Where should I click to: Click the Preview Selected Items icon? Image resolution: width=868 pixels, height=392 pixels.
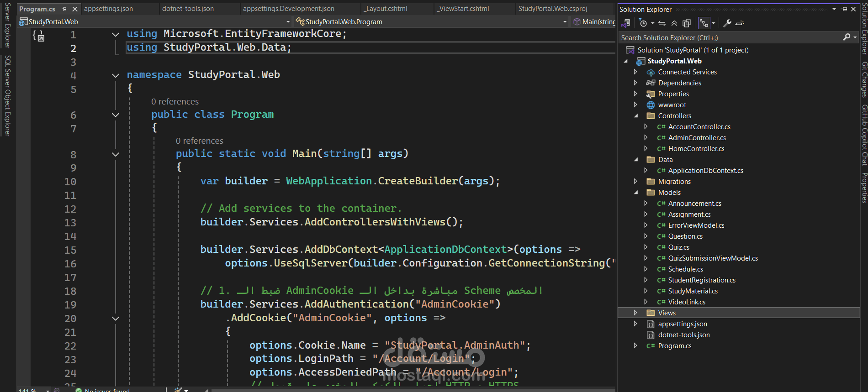(740, 23)
